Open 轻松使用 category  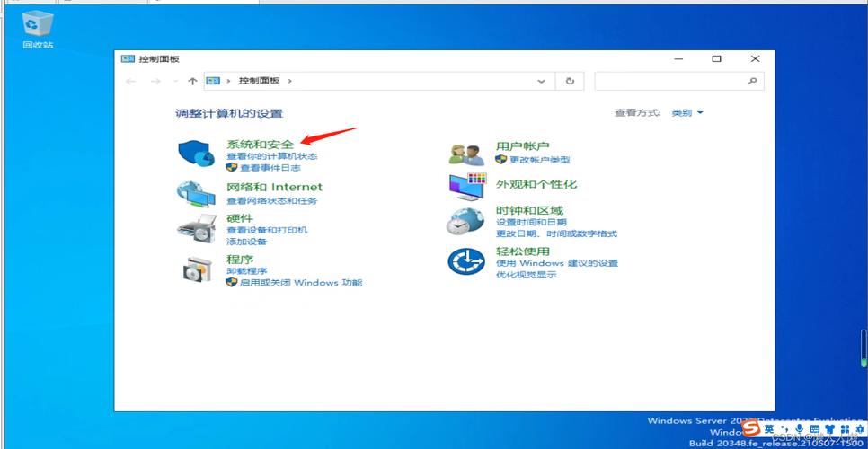523,251
